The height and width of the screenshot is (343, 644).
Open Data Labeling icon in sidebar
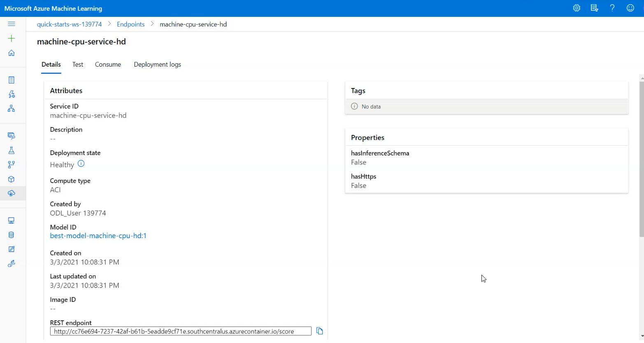pyautogui.click(x=12, y=249)
